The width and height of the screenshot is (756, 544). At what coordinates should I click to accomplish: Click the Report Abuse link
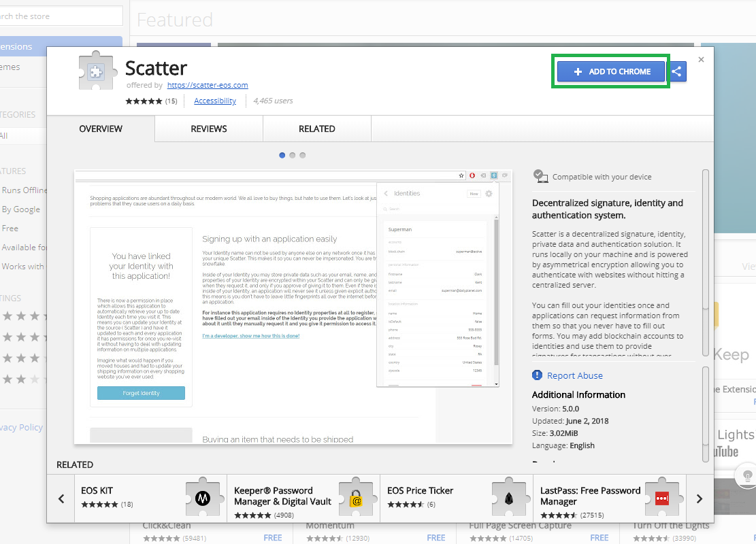(x=575, y=375)
